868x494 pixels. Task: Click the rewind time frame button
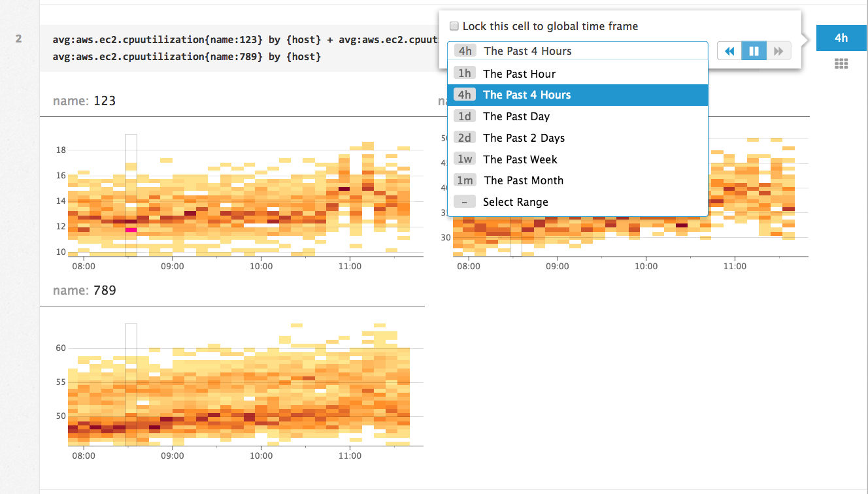click(x=729, y=51)
